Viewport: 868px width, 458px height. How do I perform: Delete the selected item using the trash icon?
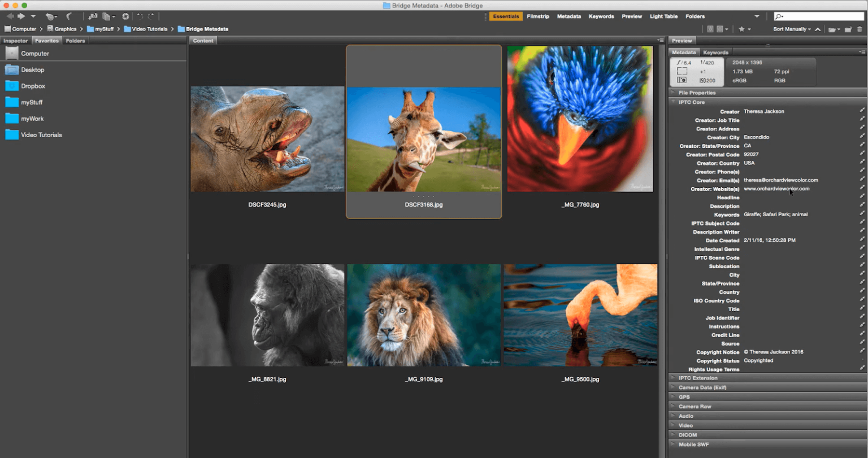click(x=860, y=29)
